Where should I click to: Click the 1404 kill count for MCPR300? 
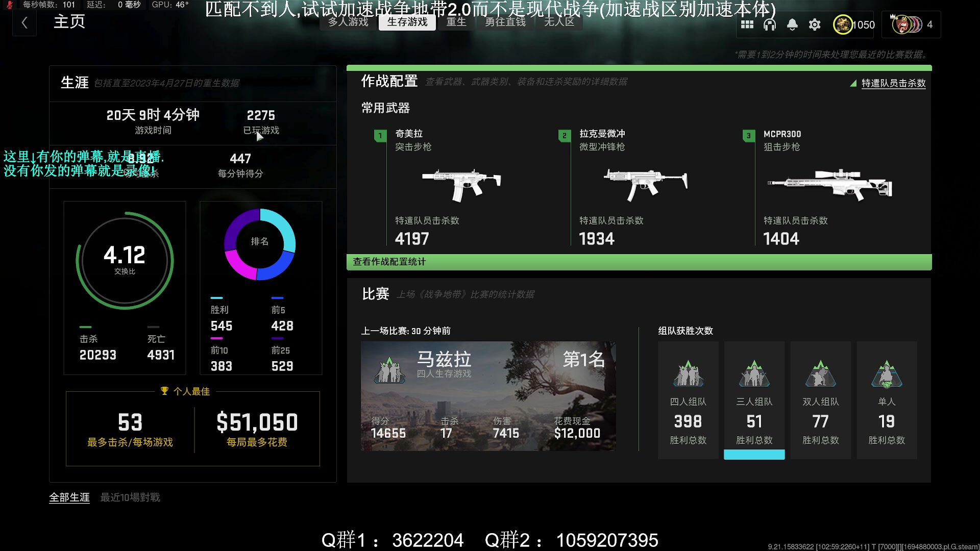coord(781,239)
